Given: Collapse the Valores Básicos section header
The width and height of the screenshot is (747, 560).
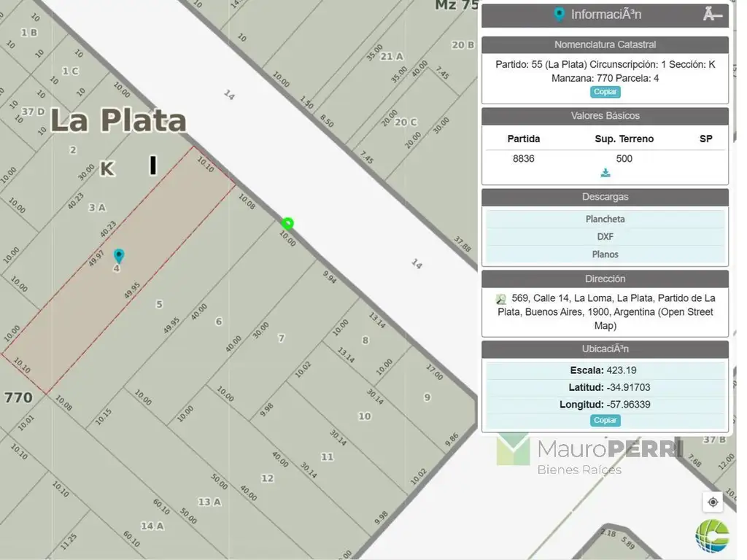Looking at the screenshot, I should click(605, 116).
